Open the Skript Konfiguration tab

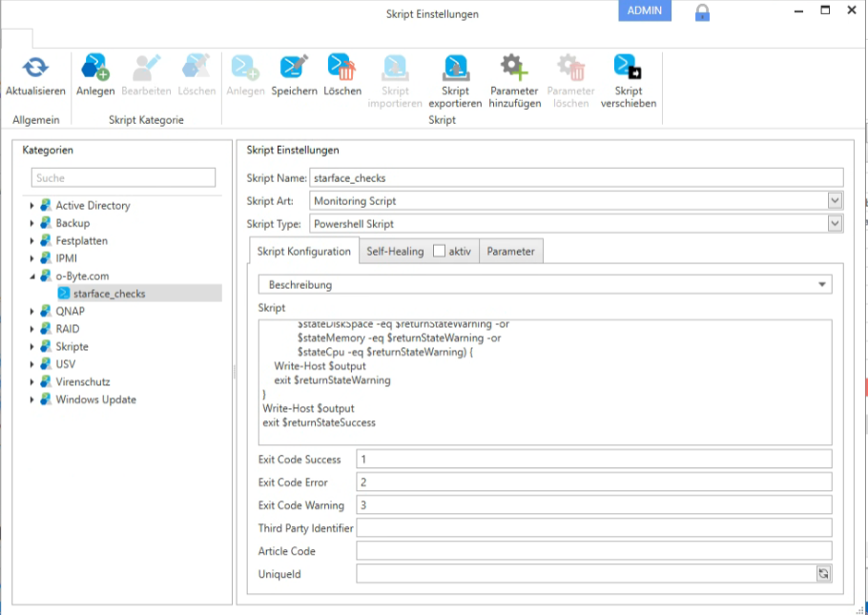tap(304, 252)
